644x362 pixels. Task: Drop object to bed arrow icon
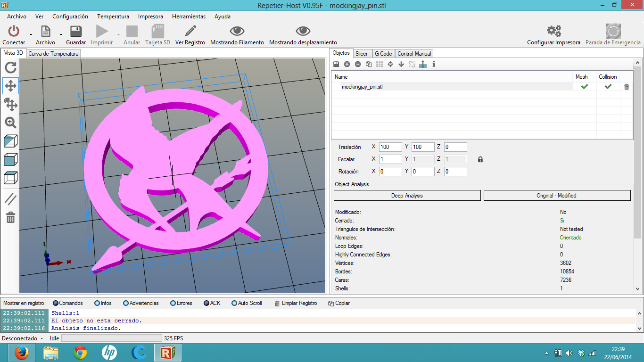coord(401,64)
